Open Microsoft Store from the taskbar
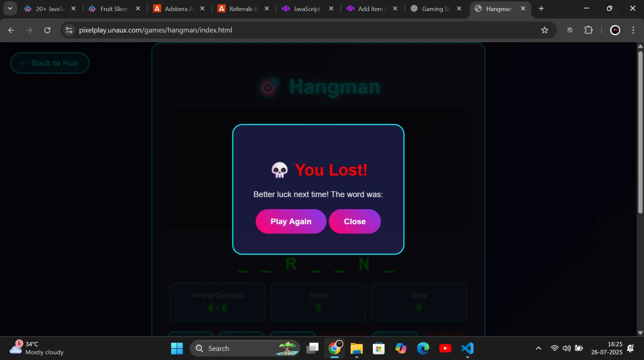This screenshot has width=644, height=360. [379, 348]
